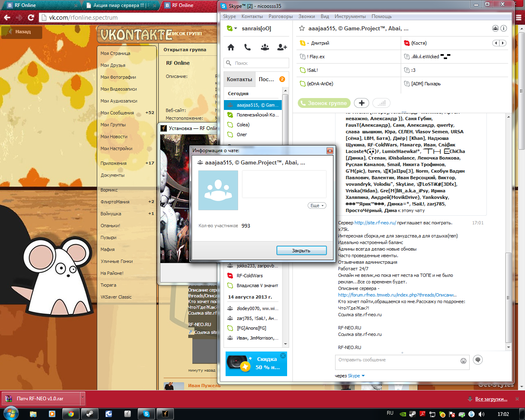Open the Контакты menu in Skype menu bar
Screen dimensions: 525x420
click(x=252, y=16)
